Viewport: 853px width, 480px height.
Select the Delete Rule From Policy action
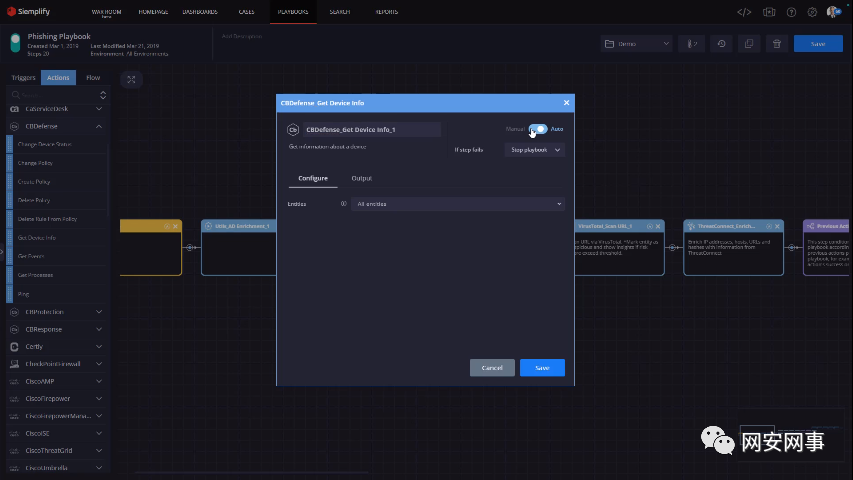pos(57,219)
